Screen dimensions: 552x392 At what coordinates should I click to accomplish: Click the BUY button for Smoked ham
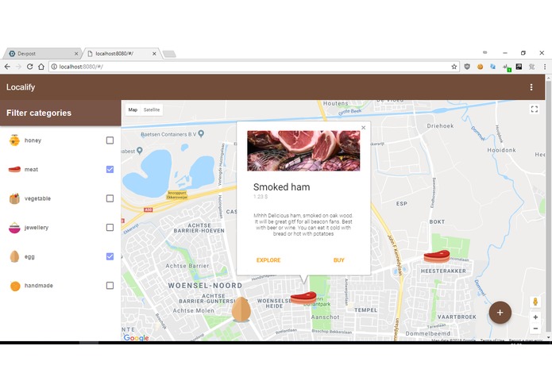click(x=338, y=260)
